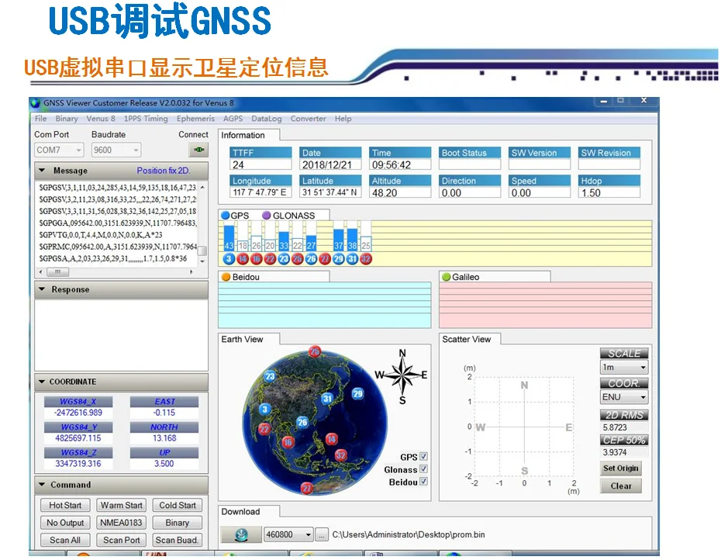Click the Cold Start button
This screenshot has width=728, height=560.
pyautogui.click(x=178, y=505)
